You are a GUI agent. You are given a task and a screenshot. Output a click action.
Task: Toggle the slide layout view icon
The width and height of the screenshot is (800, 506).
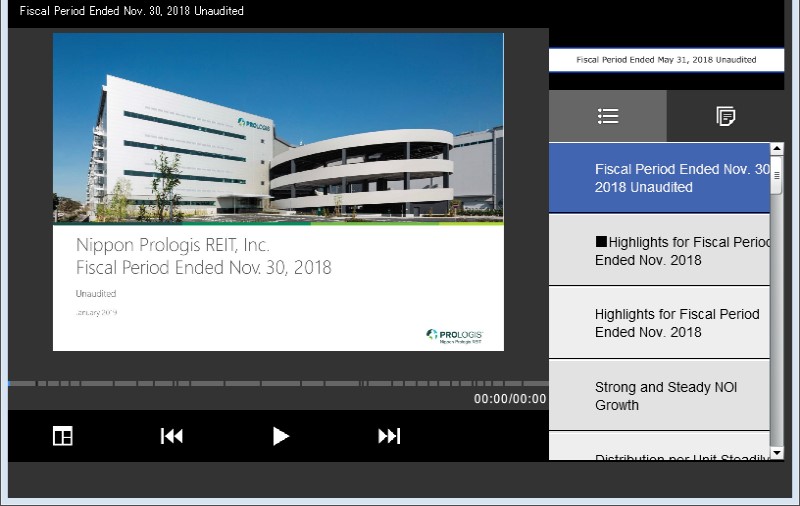point(63,436)
